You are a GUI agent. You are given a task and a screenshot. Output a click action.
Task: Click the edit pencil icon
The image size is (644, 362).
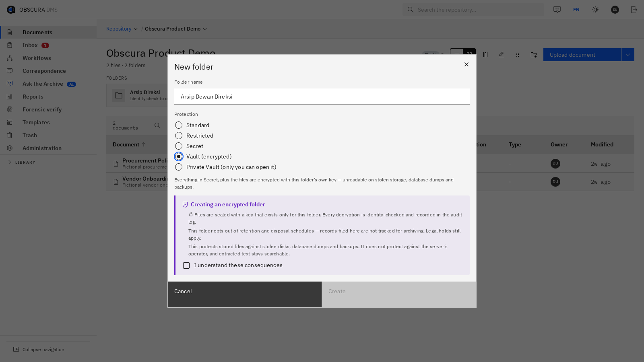pos(502,55)
